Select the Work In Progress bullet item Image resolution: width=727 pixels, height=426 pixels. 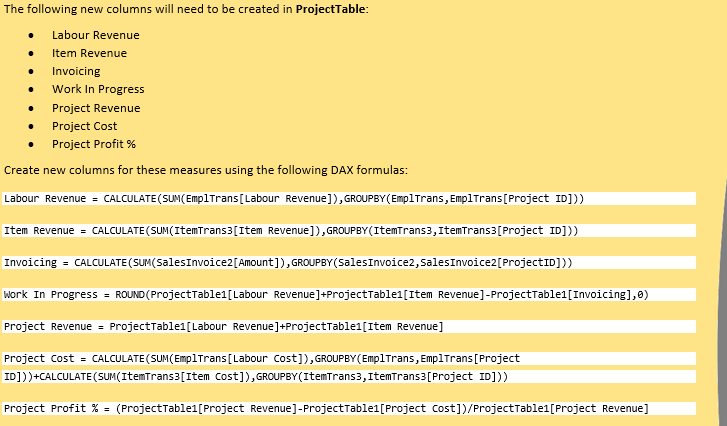tap(98, 89)
